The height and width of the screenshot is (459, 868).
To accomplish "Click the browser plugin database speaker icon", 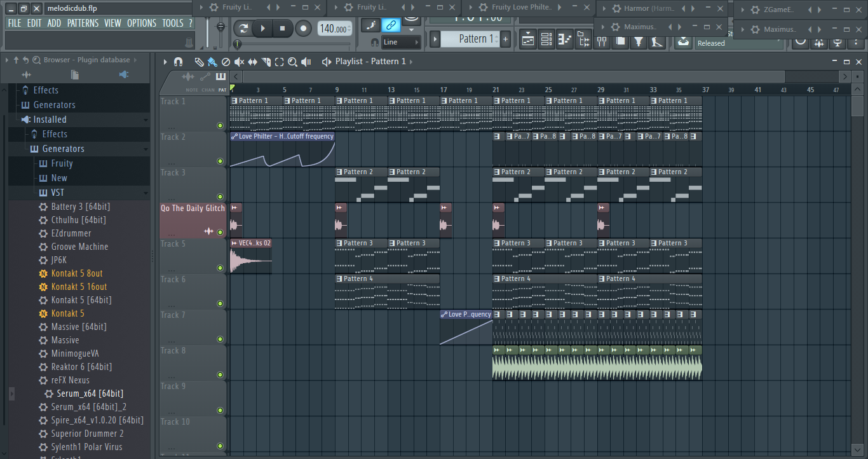I will 124,75.
